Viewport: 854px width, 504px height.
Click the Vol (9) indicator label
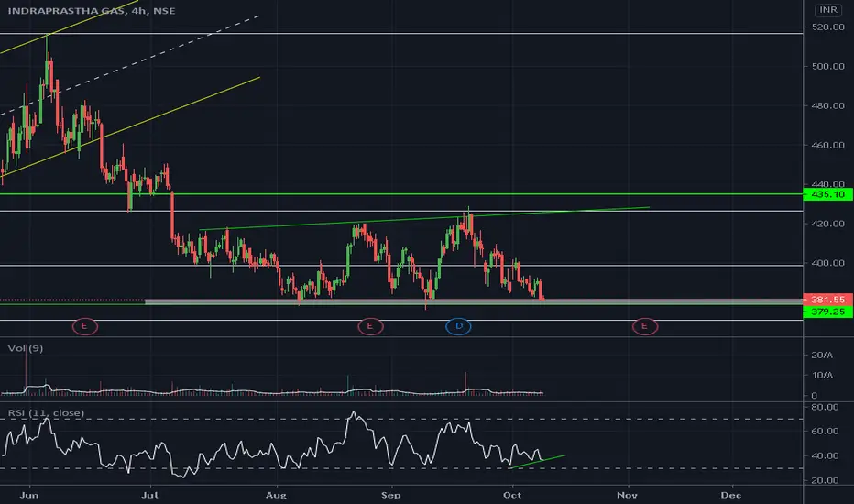coord(26,348)
